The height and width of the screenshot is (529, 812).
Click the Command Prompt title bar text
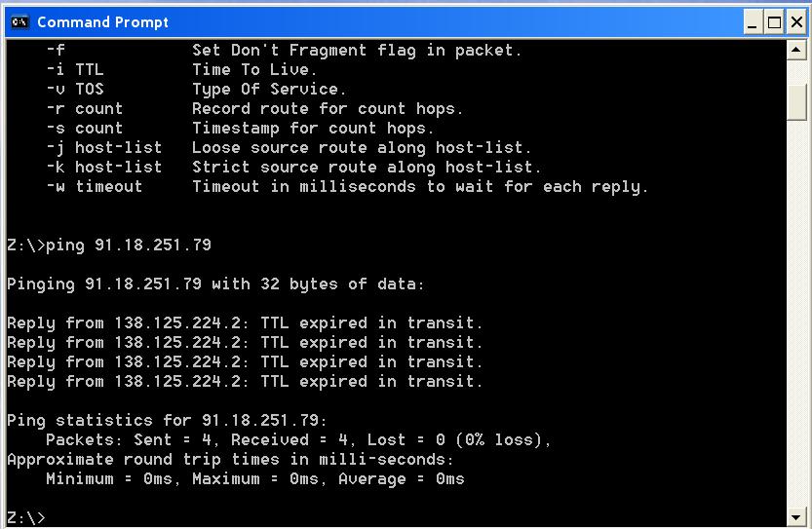(x=102, y=22)
